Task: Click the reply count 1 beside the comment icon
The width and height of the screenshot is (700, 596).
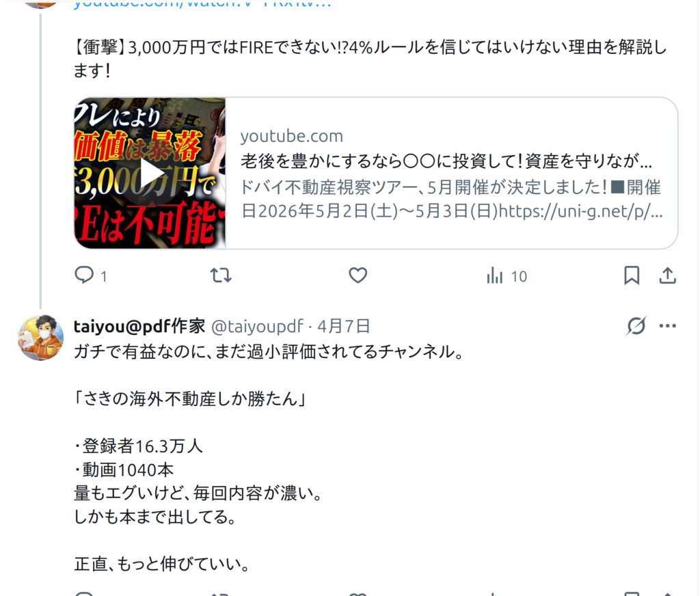Action: coord(104,276)
